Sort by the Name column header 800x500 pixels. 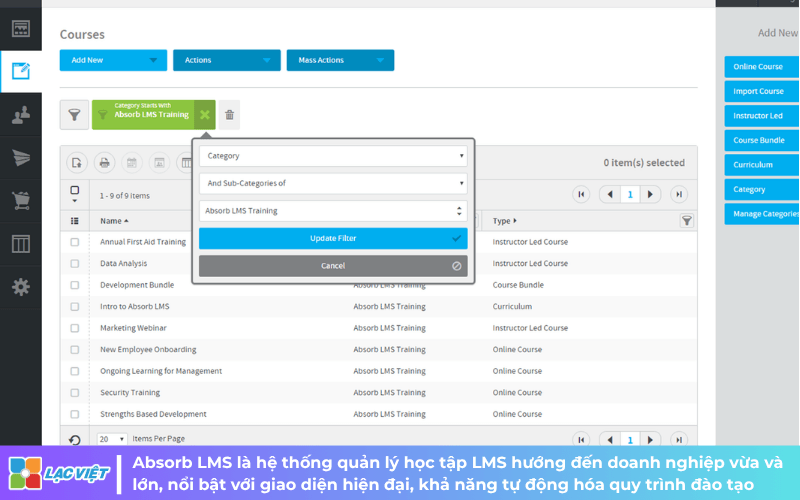(114, 221)
